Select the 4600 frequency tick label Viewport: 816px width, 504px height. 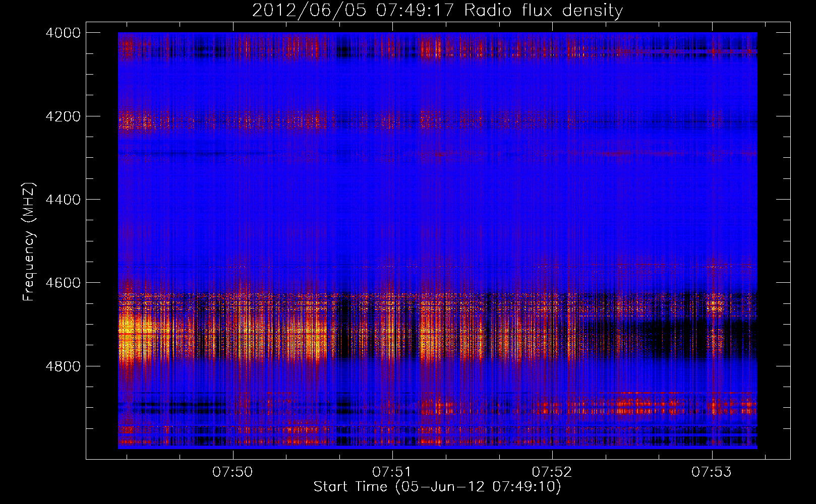63,283
